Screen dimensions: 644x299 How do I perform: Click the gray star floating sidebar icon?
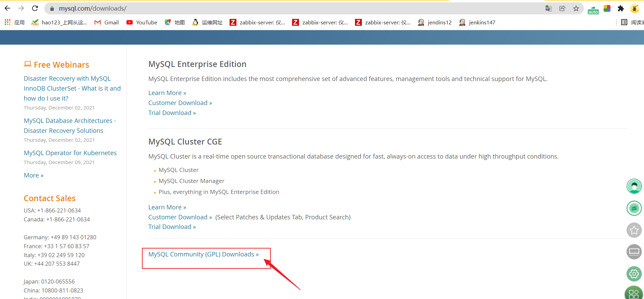634,230
